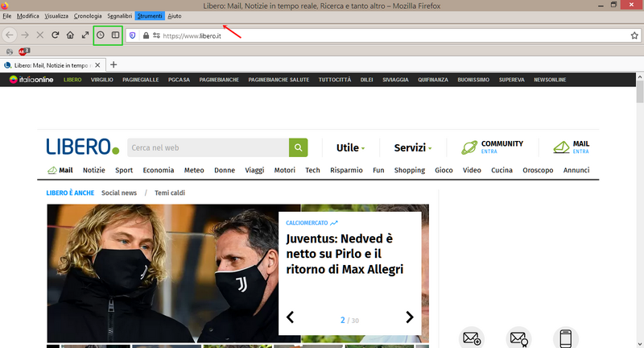Open Mail envelope icon in header
Image resolution: width=644 pixels, height=348 pixels.
click(x=561, y=147)
